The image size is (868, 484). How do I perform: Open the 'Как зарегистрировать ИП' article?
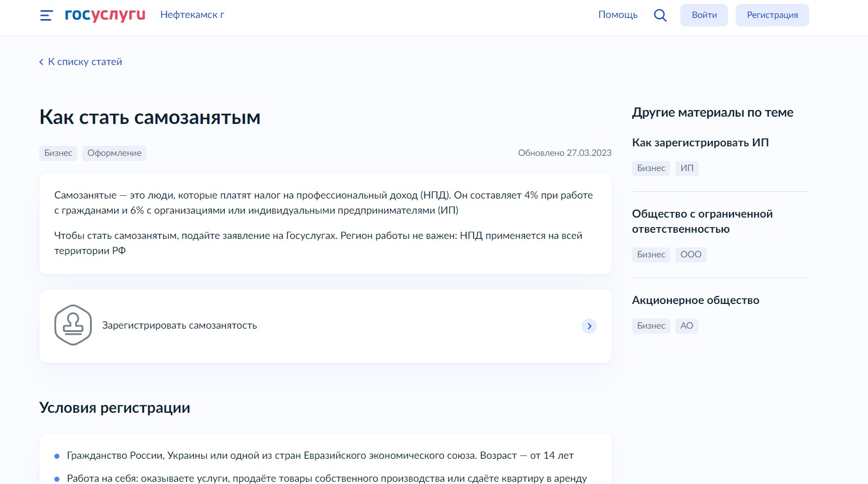tap(700, 142)
